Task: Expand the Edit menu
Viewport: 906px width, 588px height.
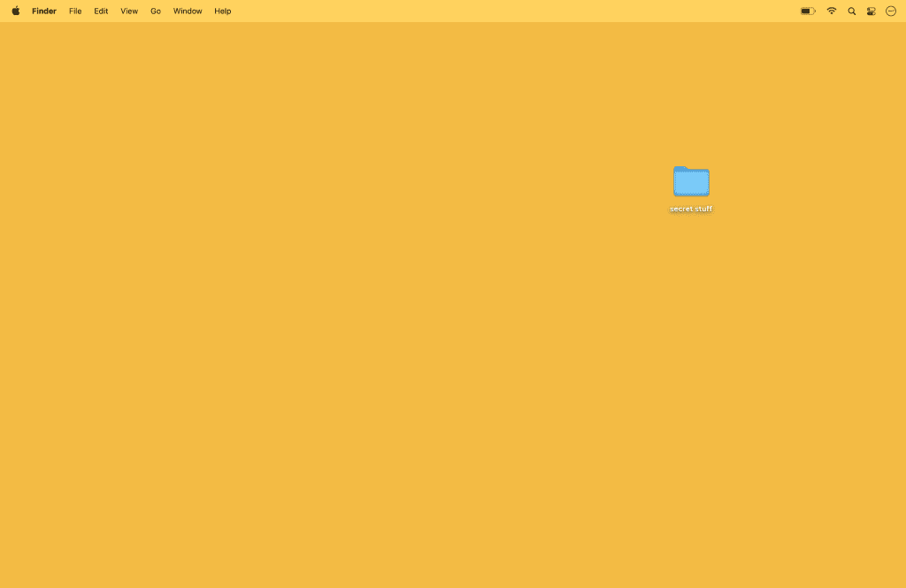Action: point(101,11)
